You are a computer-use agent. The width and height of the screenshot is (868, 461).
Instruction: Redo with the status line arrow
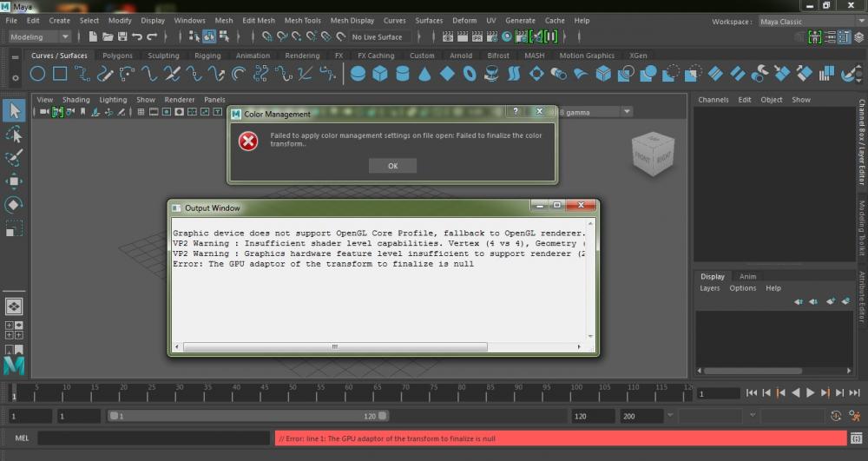pyautogui.click(x=152, y=37)
